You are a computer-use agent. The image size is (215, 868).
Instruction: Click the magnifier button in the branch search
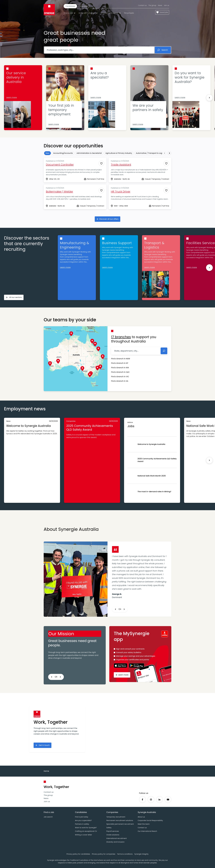coord(164,351)
